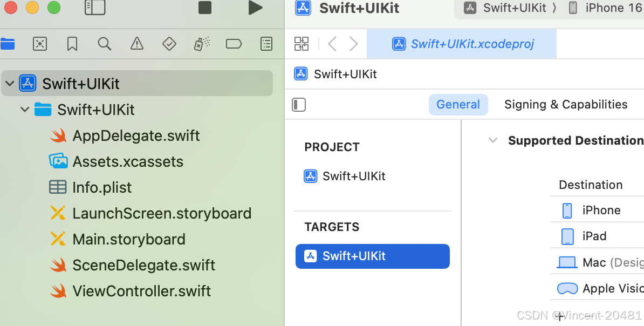Viewport: 644px width, 326px height.
Task: Open the Project navigator folder icon
Action: (x=8, y=44)
